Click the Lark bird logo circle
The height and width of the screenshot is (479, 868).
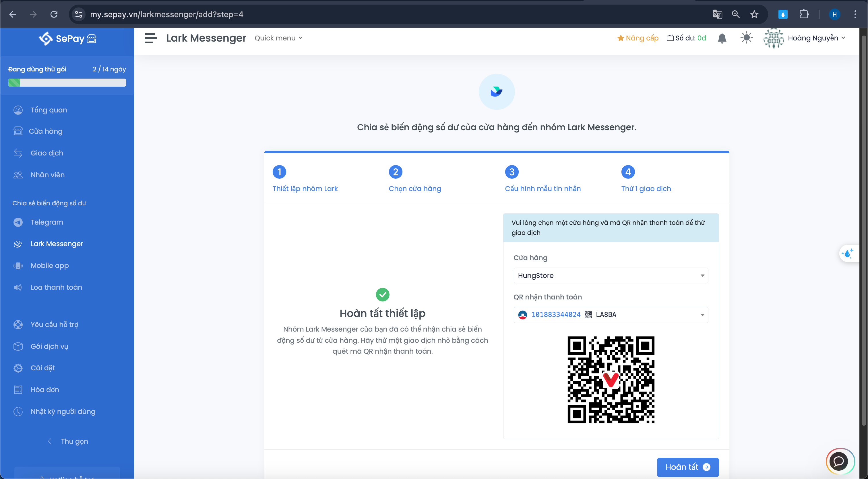pos(496,91)
